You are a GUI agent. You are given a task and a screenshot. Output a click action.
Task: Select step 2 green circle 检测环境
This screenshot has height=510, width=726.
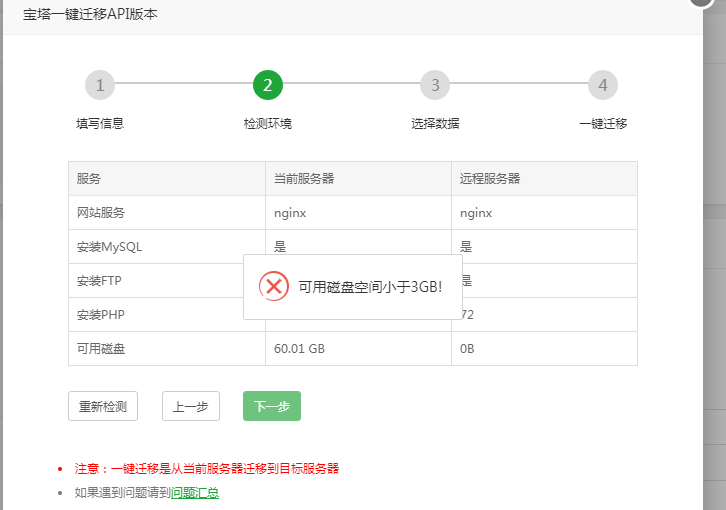tap(268, 85)
